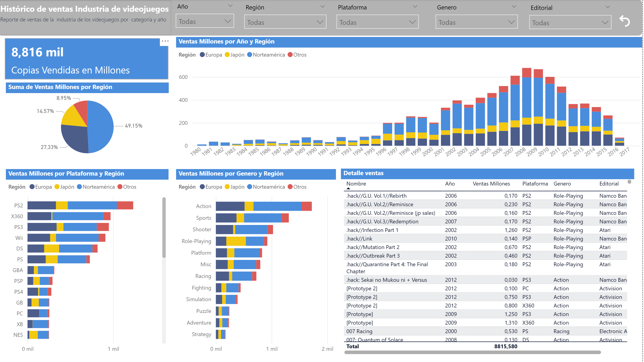Collapse the Plataforma slicer header chevron
The image size is (644, 362).
[x=415, y=7]
